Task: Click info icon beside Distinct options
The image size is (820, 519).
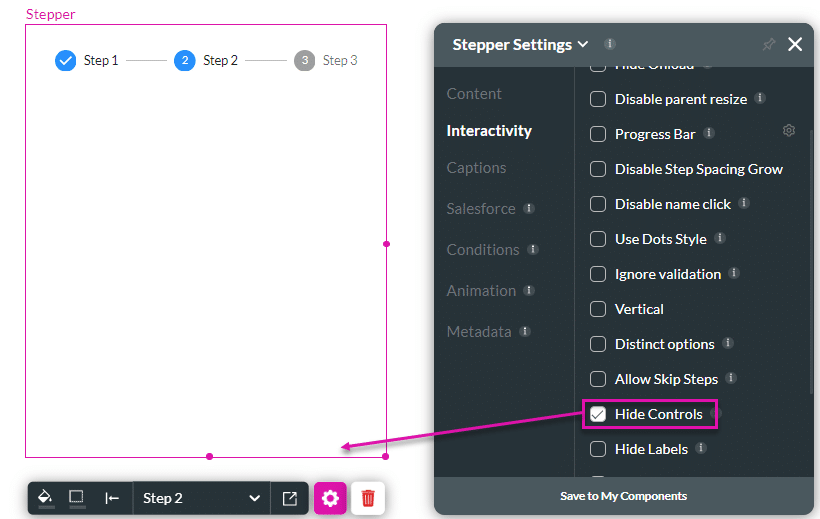Action: tap(728, 343)
